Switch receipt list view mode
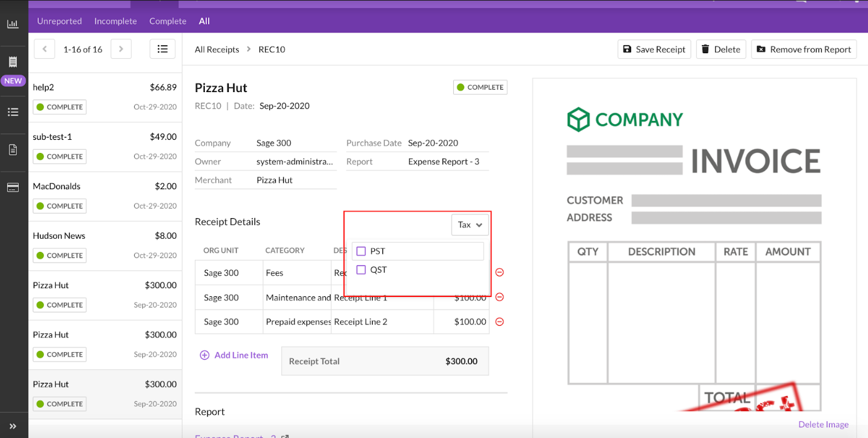The width and height of the screenshot is (868, 438). pyautogui.click(x=162, y=49)
